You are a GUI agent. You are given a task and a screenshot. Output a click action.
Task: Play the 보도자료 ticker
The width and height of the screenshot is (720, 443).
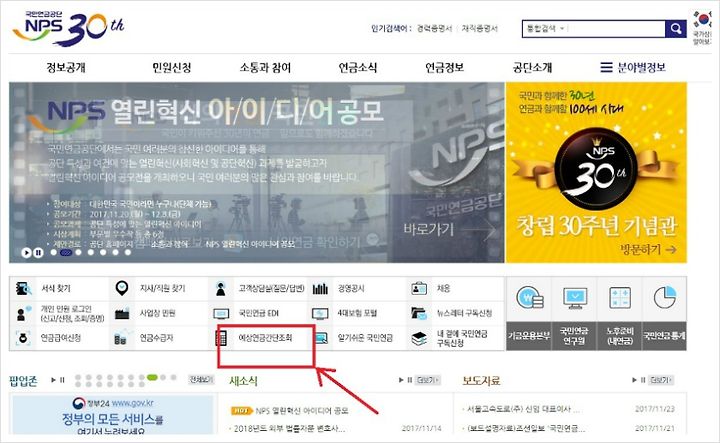635,380
